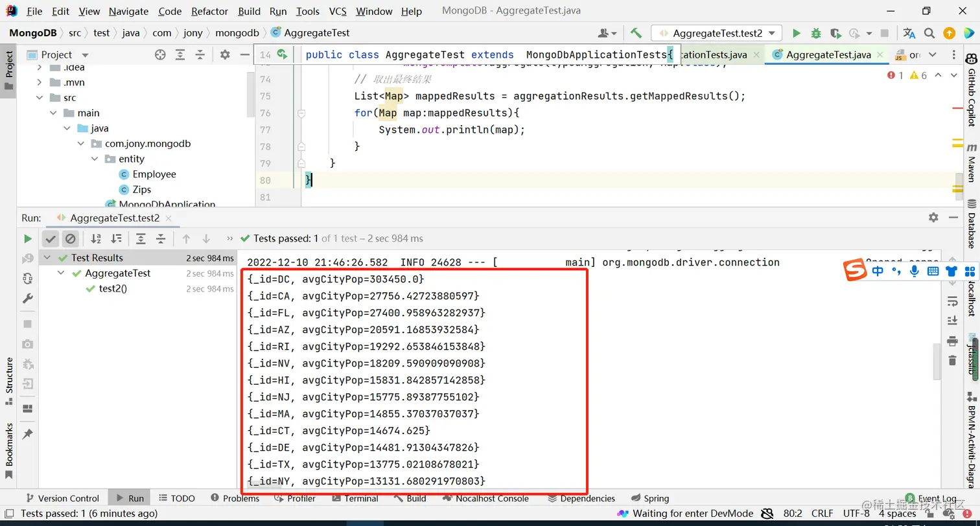Image resolution: width=980 pixels, height=526 pixels.
Task: Toggle the Project side tool window
Action: tap(8, 71)
